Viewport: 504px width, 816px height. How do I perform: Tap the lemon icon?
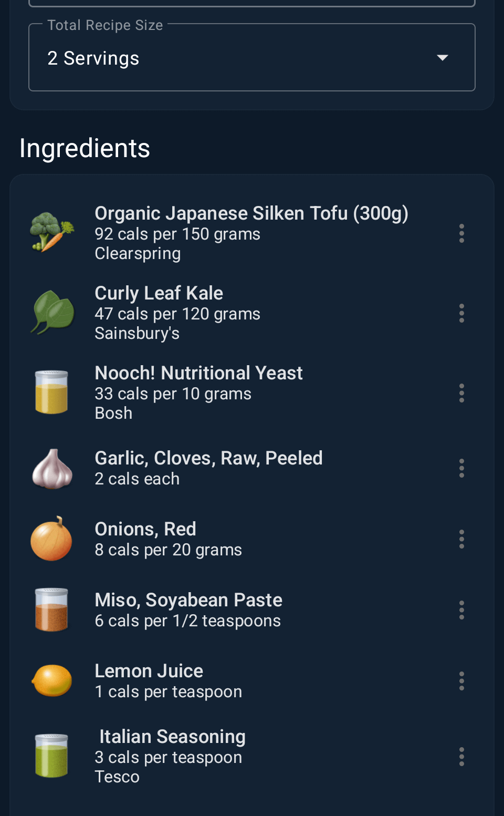pos(51,680)
